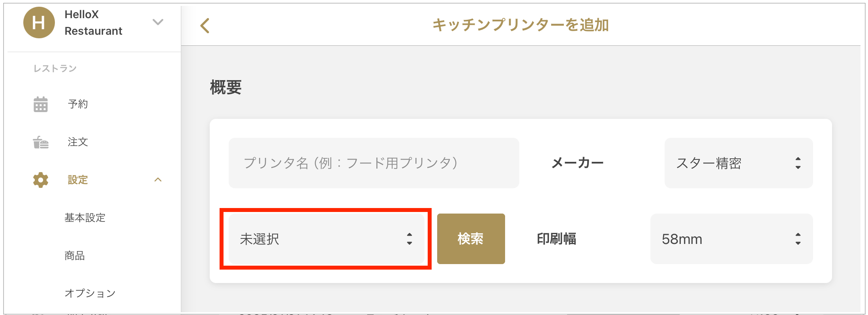Open the 未選択 printer dropdown
This screenshot has height=315, width=868.
click(327, 239)
